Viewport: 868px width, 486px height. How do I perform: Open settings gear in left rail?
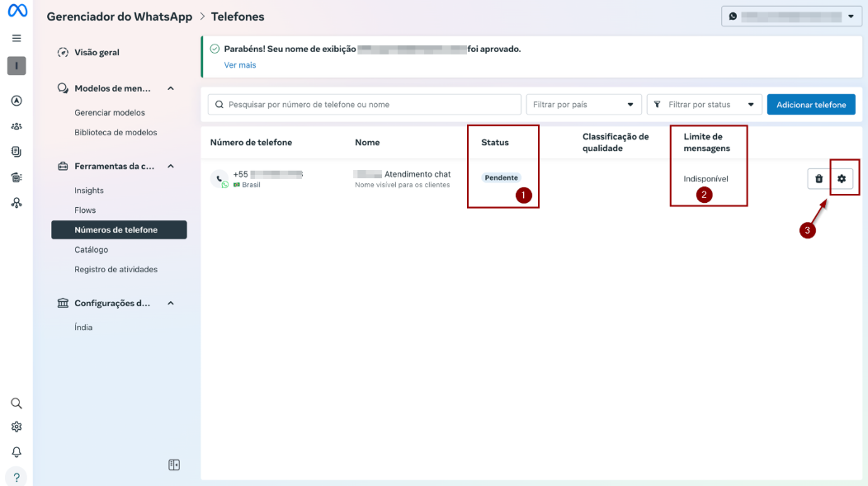click(17, 427)
